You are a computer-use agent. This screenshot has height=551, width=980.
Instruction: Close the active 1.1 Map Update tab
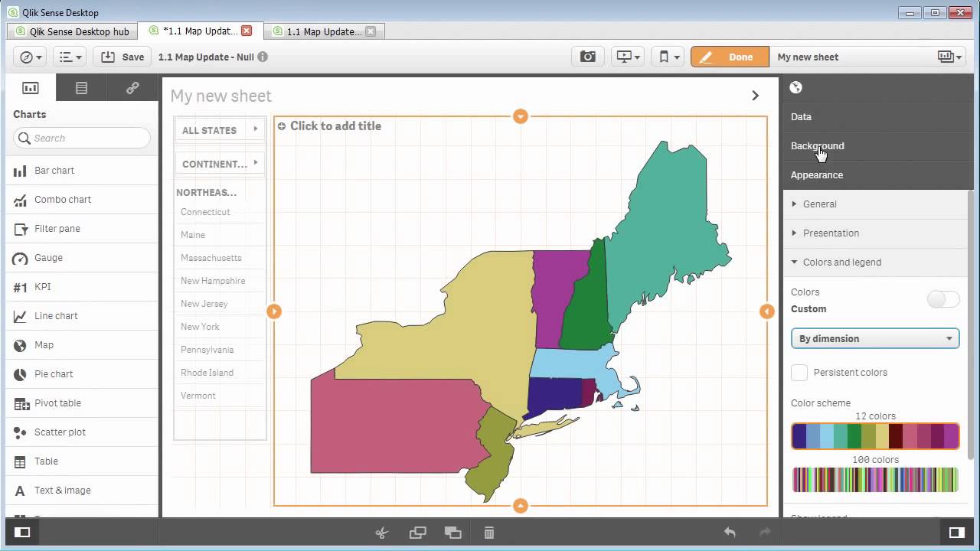pos(247,31)
